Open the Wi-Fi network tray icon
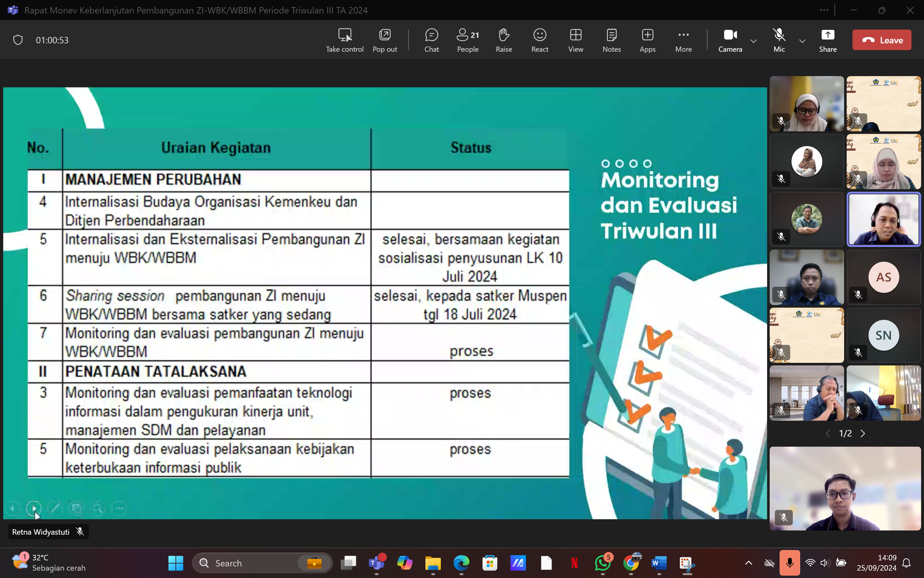 click(x=810, y=563)
